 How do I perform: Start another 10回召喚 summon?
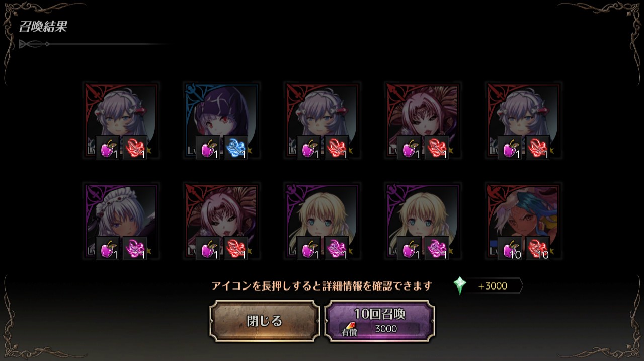coord(379,321)
